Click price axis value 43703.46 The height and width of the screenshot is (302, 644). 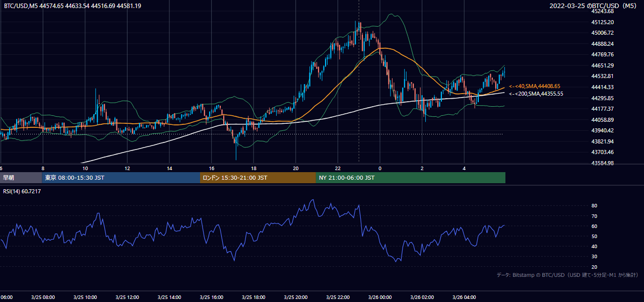coord(603,152)
